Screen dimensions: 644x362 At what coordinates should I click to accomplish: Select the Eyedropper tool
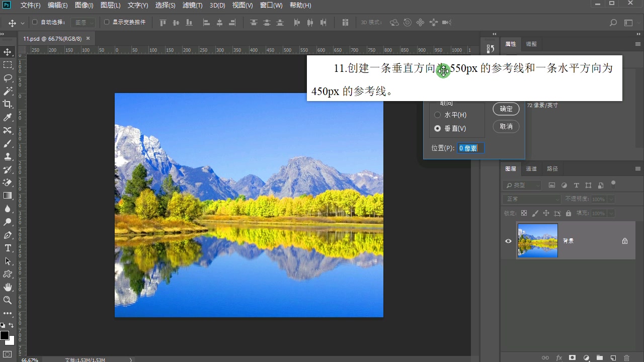coord(8,117)
